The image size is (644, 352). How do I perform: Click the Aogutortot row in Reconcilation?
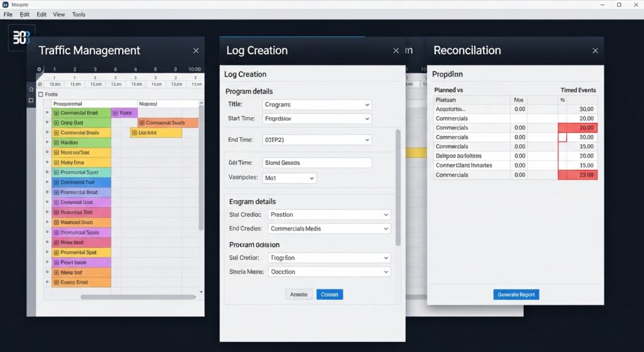point(516,109)
